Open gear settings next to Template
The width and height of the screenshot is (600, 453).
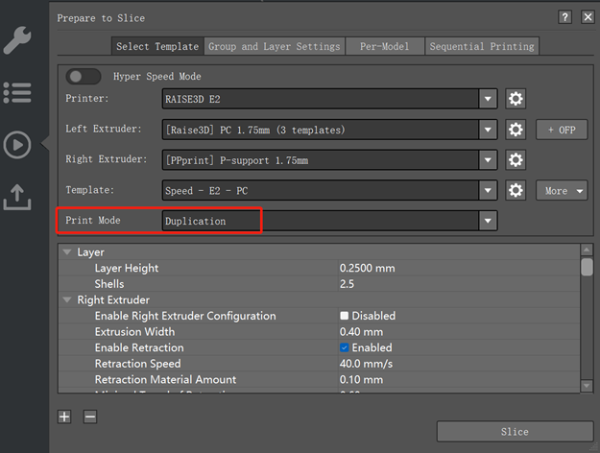pos(515,190)
